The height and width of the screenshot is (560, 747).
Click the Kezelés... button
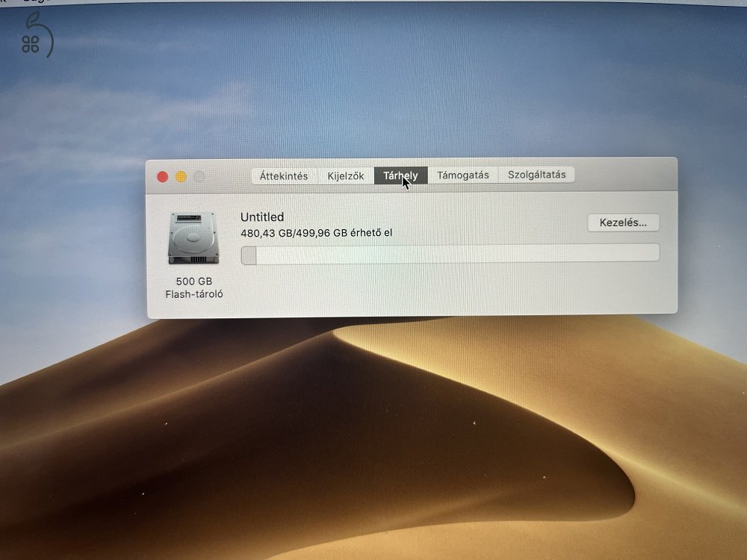(x=623, y=223)
